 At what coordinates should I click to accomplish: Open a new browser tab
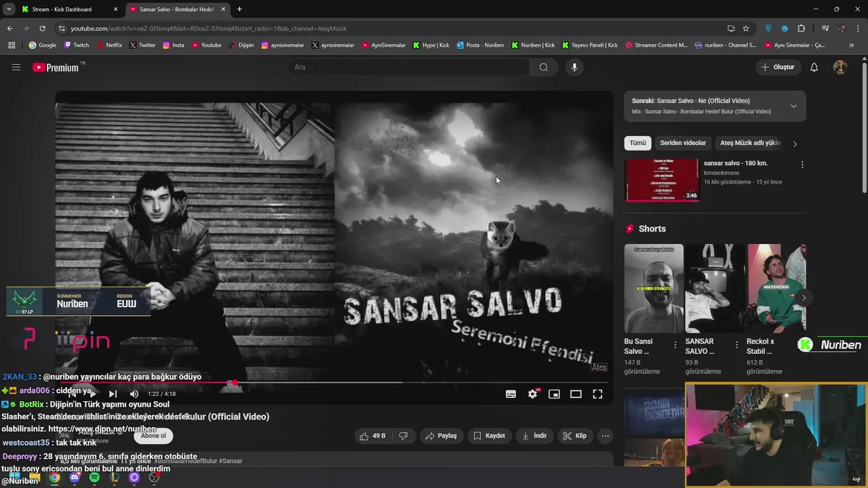pos(239,9)
